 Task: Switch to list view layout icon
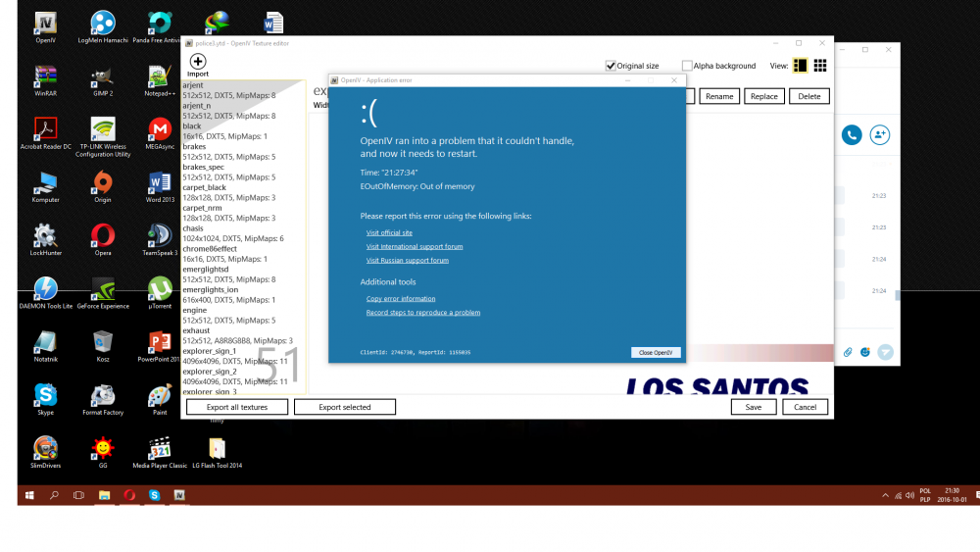(800, 65)
